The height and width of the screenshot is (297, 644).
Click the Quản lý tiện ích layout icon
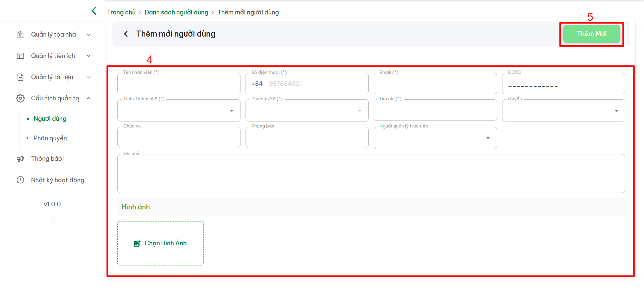[x=20, y=56]
